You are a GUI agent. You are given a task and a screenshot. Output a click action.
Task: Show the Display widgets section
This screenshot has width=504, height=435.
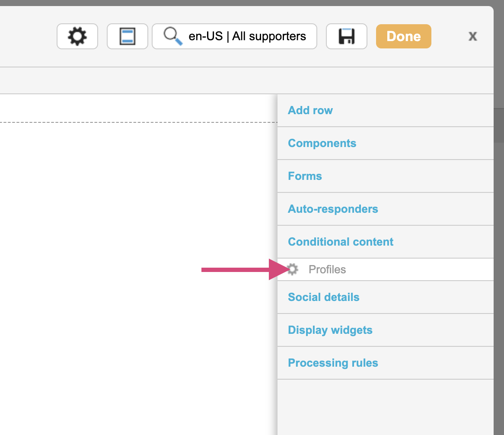tap(330, 330)
